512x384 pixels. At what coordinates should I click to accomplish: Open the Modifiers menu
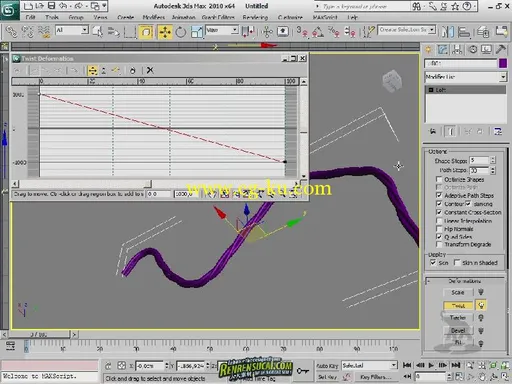[154, 17]
